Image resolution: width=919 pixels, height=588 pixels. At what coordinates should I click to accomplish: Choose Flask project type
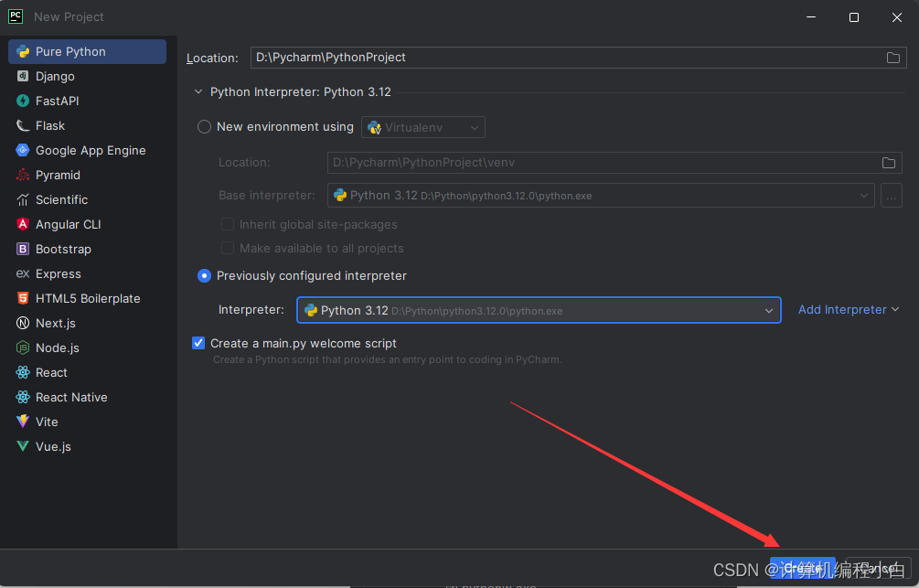pos(87,125)
